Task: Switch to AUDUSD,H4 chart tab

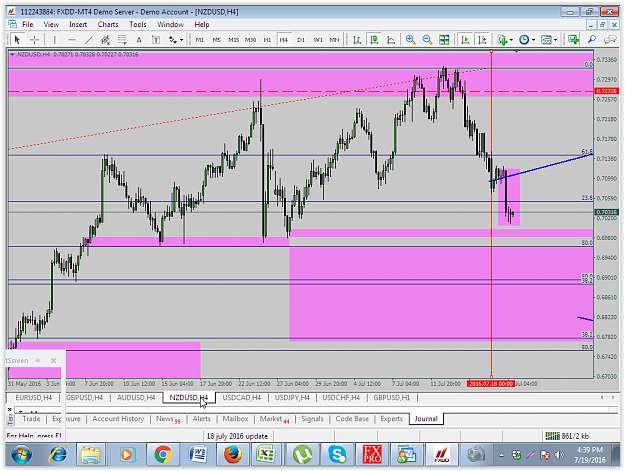Action: pos(136,397)
